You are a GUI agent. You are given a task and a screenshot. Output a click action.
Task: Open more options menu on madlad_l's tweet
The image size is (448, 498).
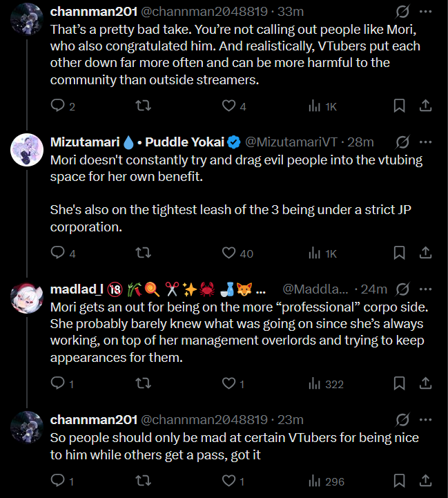(425, 288)
